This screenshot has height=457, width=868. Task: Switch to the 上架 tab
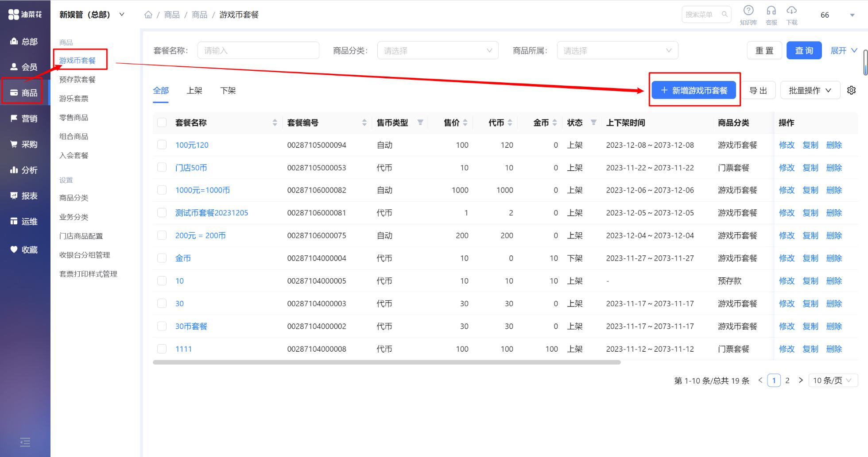point(194,91)
